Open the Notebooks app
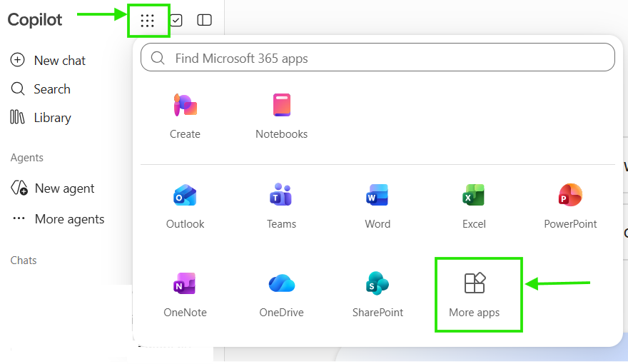 coord(282,116)
